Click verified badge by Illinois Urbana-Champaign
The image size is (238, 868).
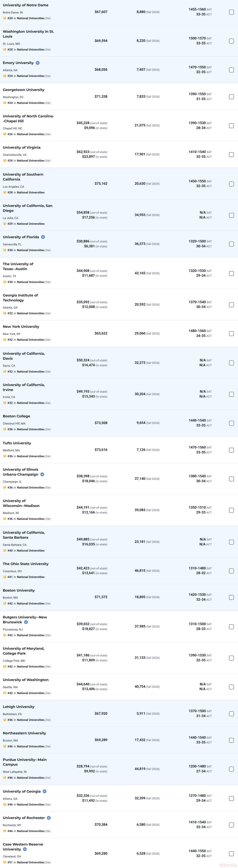42,474
